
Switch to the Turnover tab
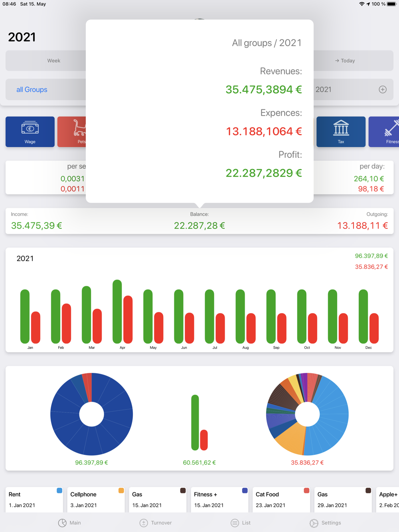coord(156,523)
